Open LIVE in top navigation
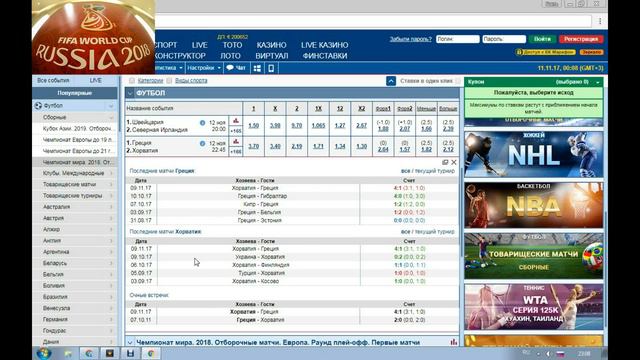Viewport: 640px width, 360px height. (200, 45)
